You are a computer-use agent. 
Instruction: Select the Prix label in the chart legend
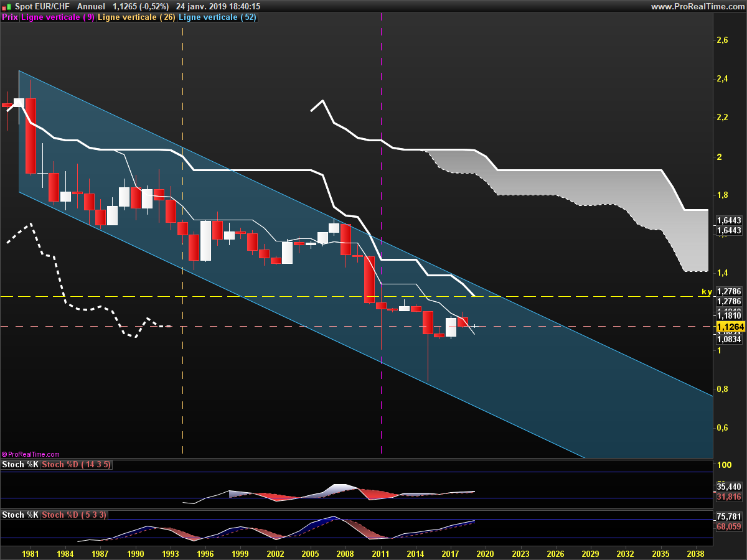[10, 17]
